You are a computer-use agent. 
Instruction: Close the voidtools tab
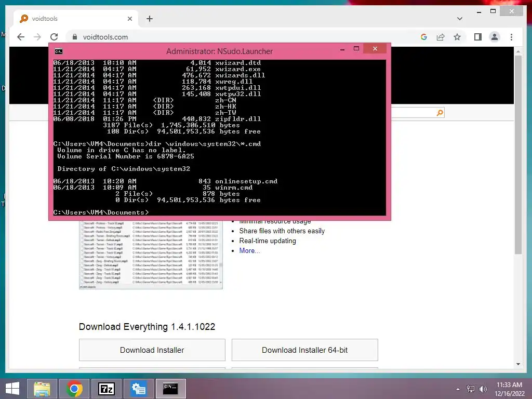pos(129,19)
